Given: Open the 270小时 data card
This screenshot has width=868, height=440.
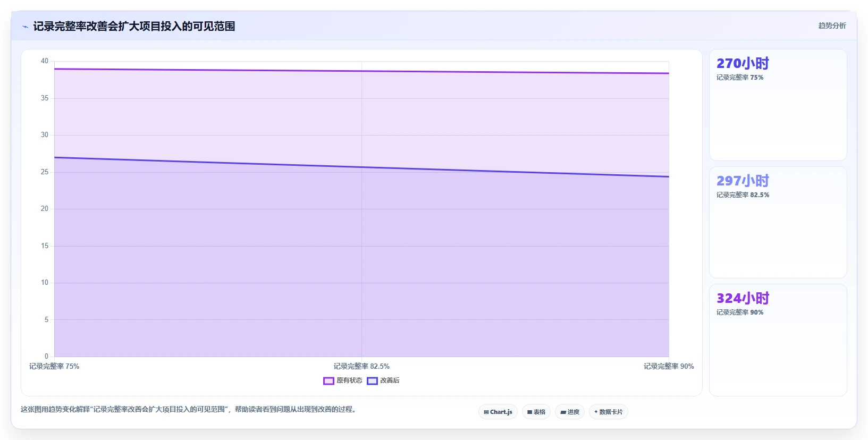Looking at the screenshot, I should [x=778, y=105].
